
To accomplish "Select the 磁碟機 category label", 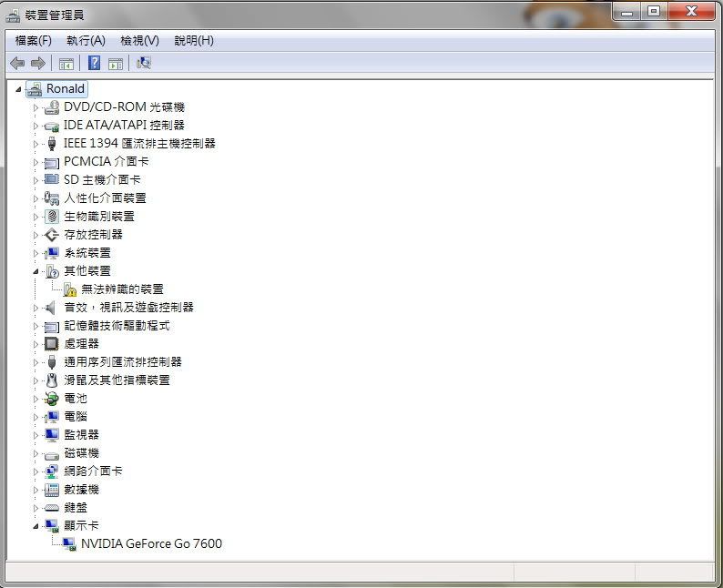I will tap(82, 453).
